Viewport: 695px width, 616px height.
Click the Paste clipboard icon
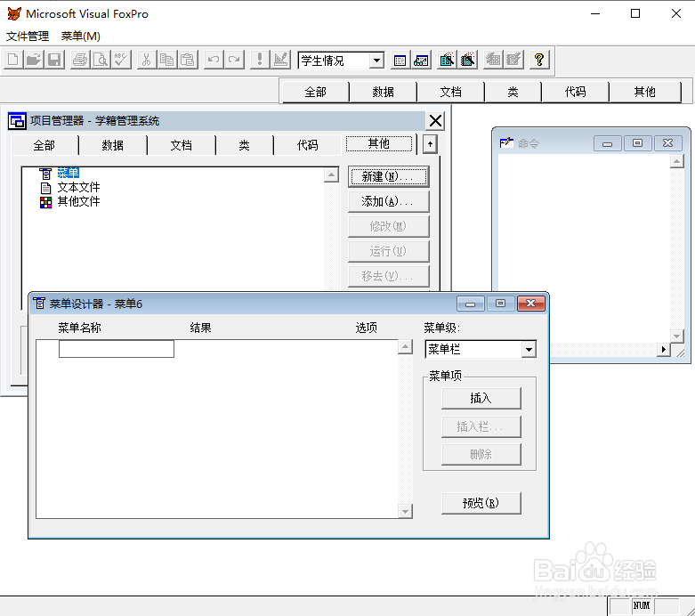[188, 60]
